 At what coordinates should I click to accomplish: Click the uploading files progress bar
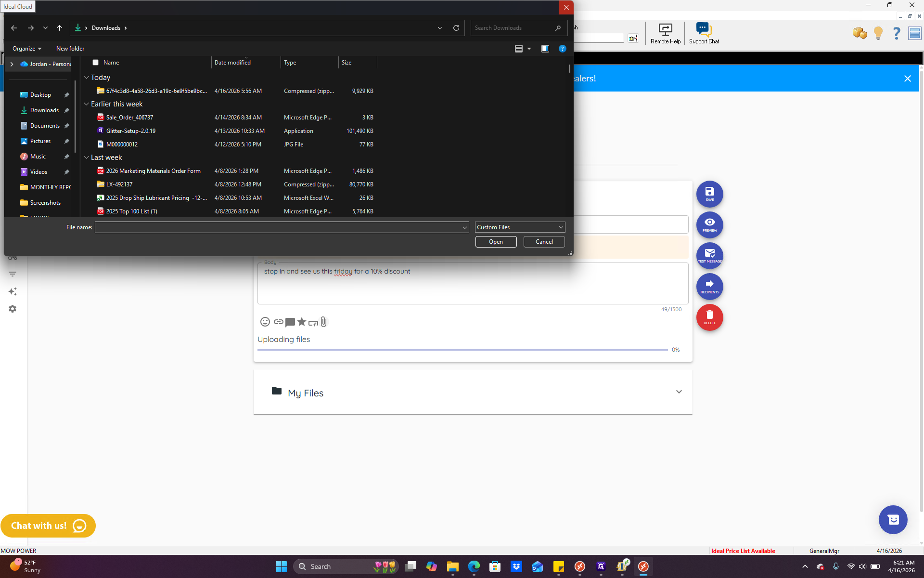click(x=462, y=350)
